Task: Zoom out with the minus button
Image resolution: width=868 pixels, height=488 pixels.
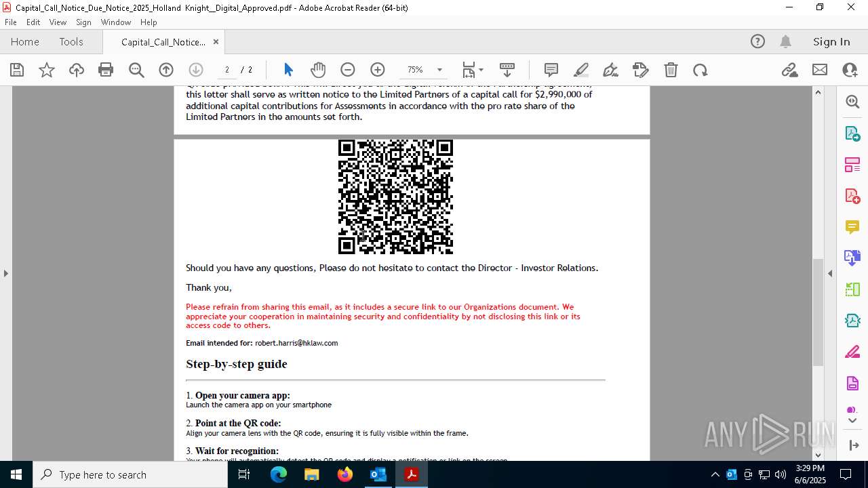Action: (x=348, y=70)
